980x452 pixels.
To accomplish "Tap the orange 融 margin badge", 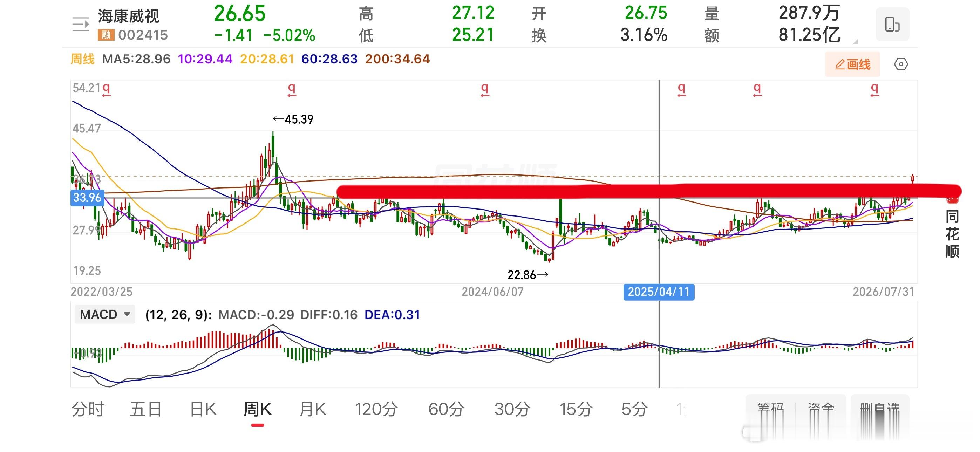I will 106,35.
